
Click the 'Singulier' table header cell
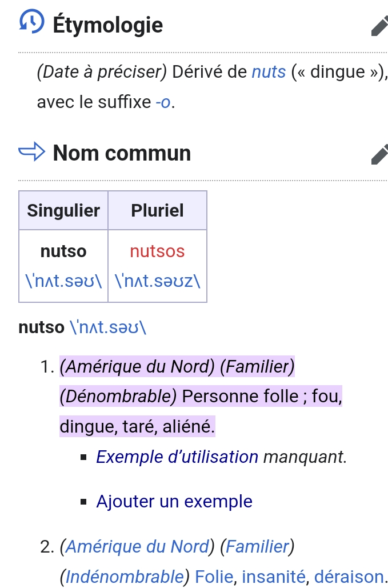click(x=63, y=211)
